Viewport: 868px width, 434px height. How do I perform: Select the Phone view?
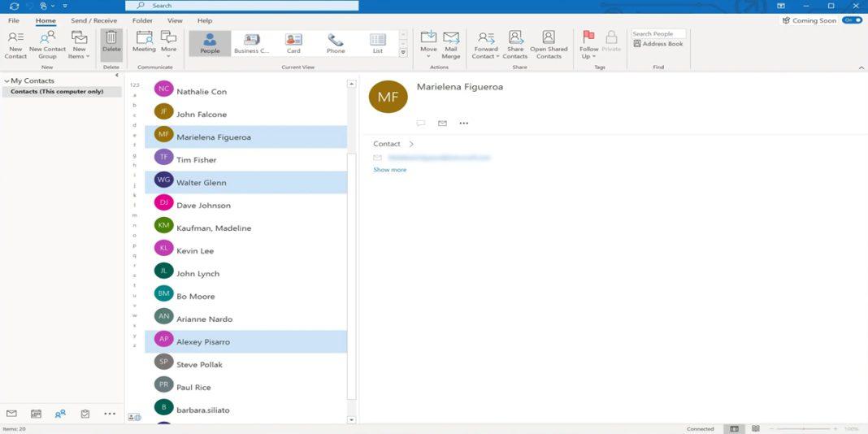(x=336, y=43)
